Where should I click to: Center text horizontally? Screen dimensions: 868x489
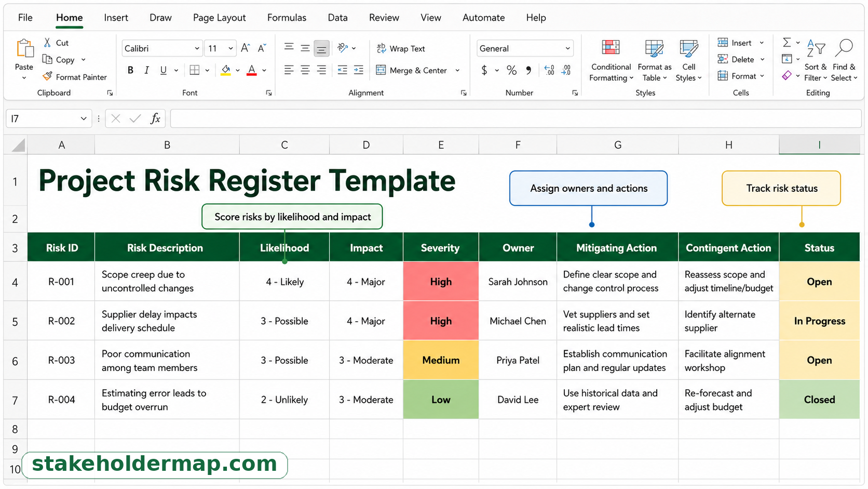(305, 70)
